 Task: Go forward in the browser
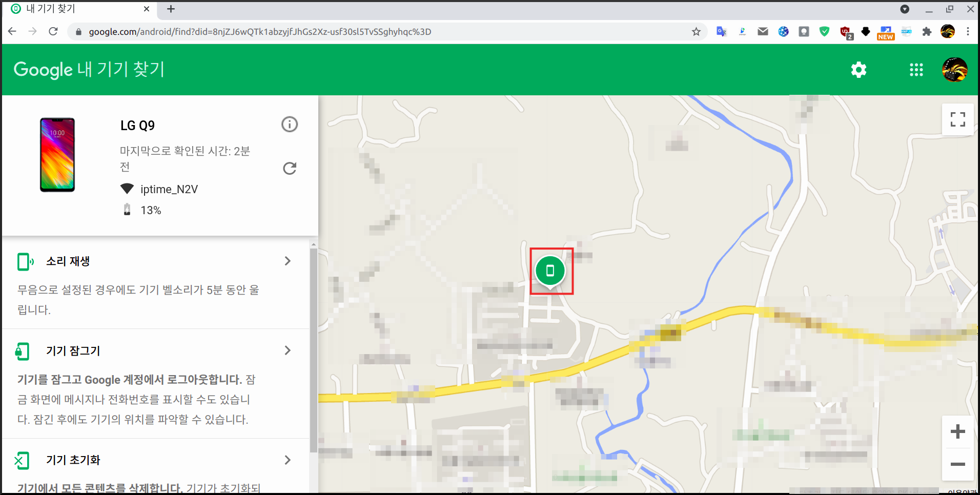click(x=33, y=31)
